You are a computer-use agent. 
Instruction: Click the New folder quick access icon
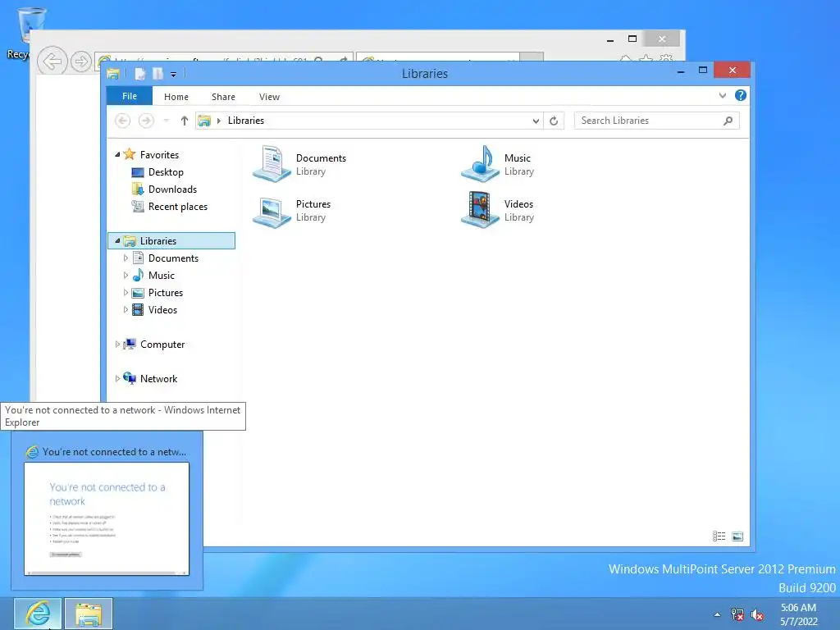pos(157,74)
